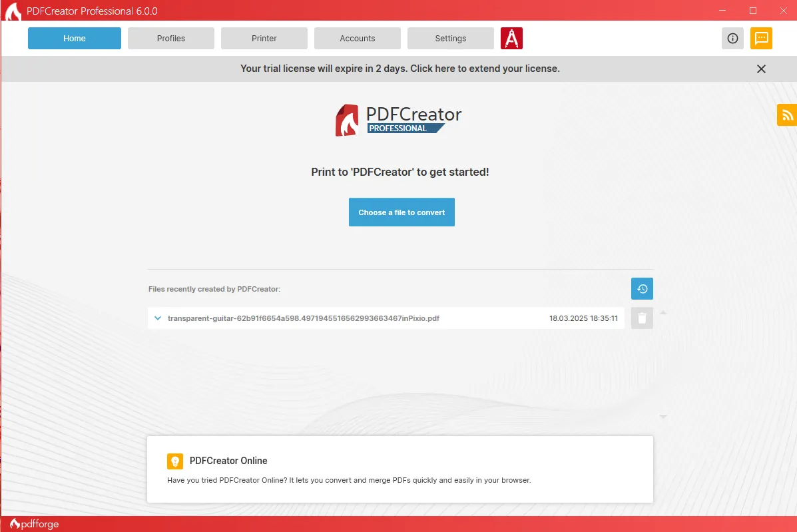Switch to the Profiles tab
797x532 pixels.
(170, 38)
